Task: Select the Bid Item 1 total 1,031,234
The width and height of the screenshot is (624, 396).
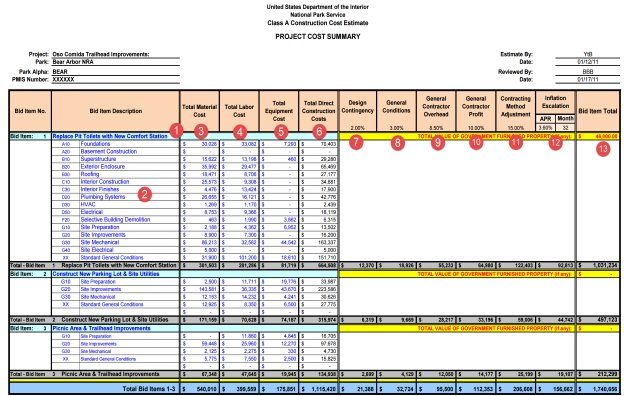Action: point(598,265)
